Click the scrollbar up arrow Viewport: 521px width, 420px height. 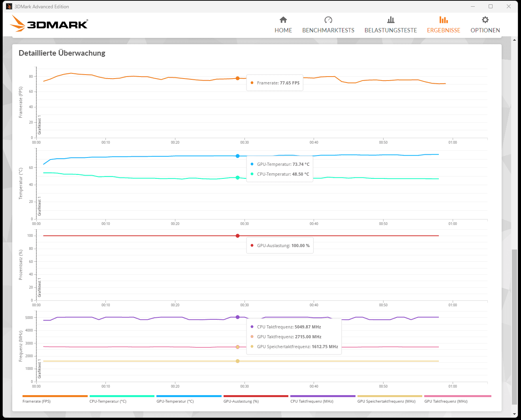(514, 40)
